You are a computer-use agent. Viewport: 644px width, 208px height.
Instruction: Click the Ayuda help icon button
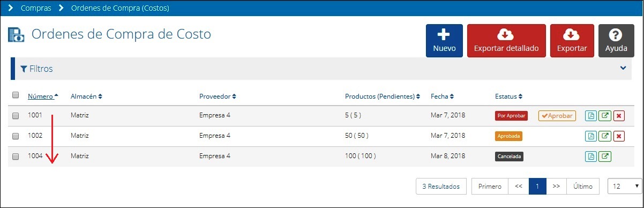tap(616, 41)
